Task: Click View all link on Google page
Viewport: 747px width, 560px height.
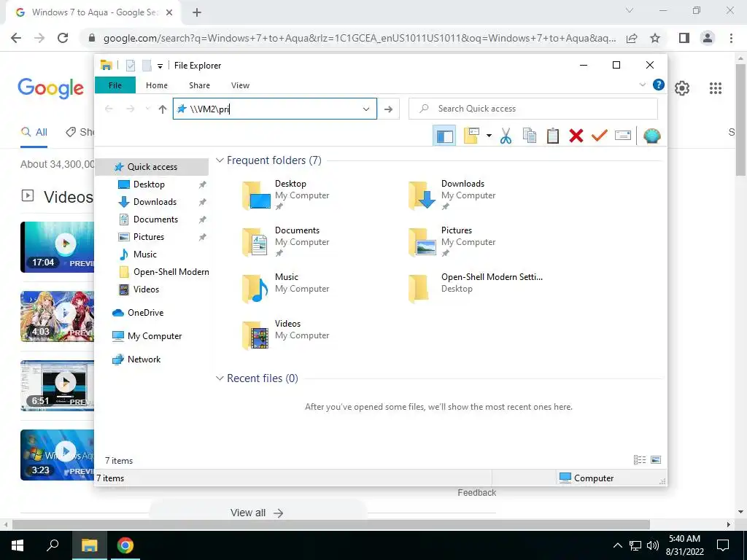Action: (x=257, y=513)
